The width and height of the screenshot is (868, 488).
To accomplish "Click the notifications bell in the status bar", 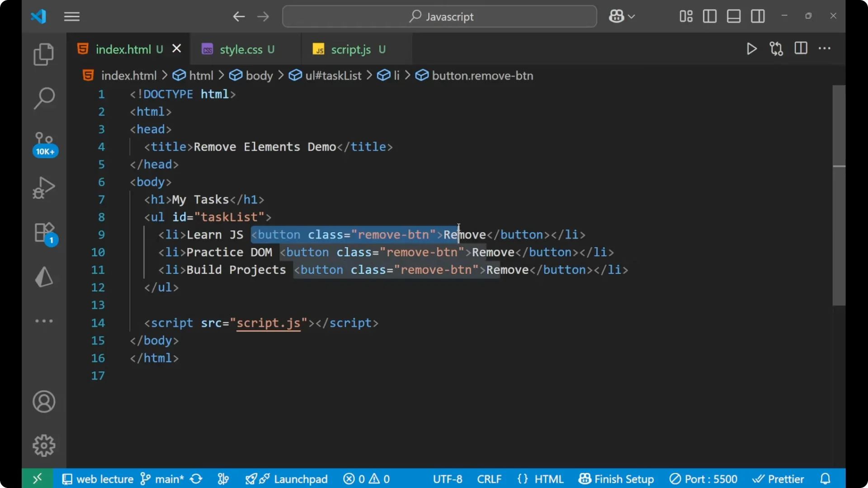I will [826, 479].
